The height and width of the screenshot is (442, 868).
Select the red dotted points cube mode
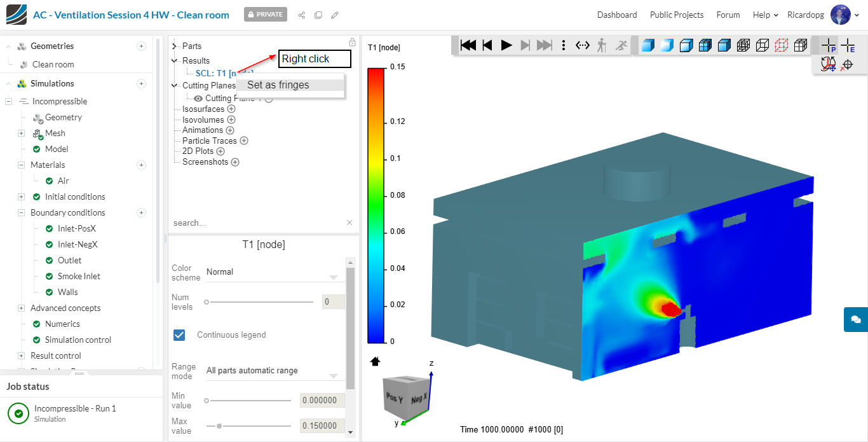782,45
